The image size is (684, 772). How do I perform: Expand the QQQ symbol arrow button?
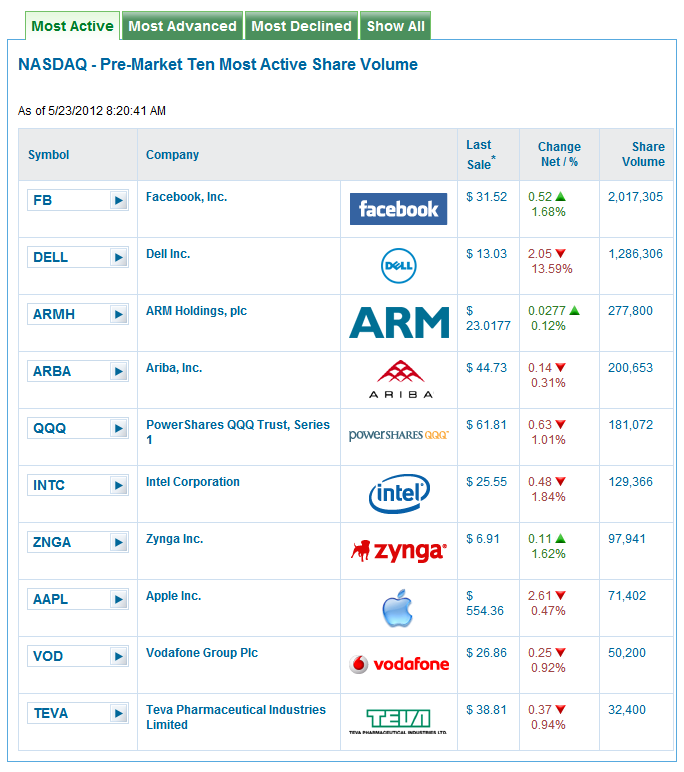coord(119,428)
